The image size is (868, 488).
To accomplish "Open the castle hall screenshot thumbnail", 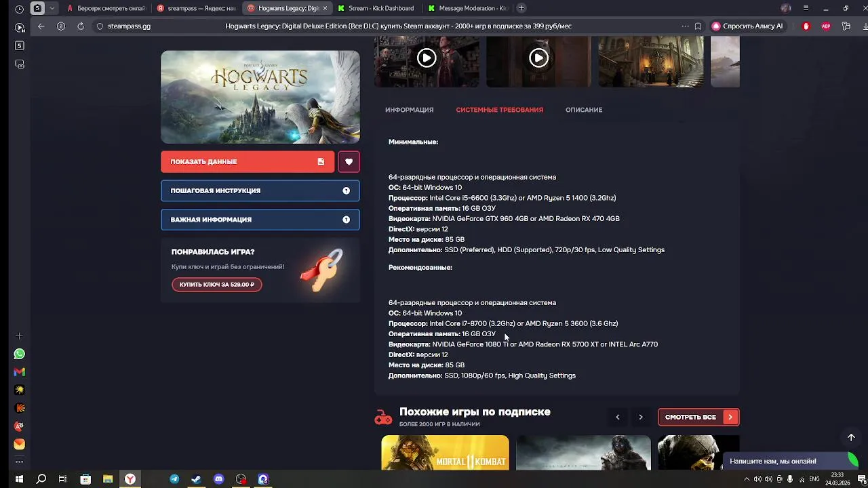I will point(651,61).
